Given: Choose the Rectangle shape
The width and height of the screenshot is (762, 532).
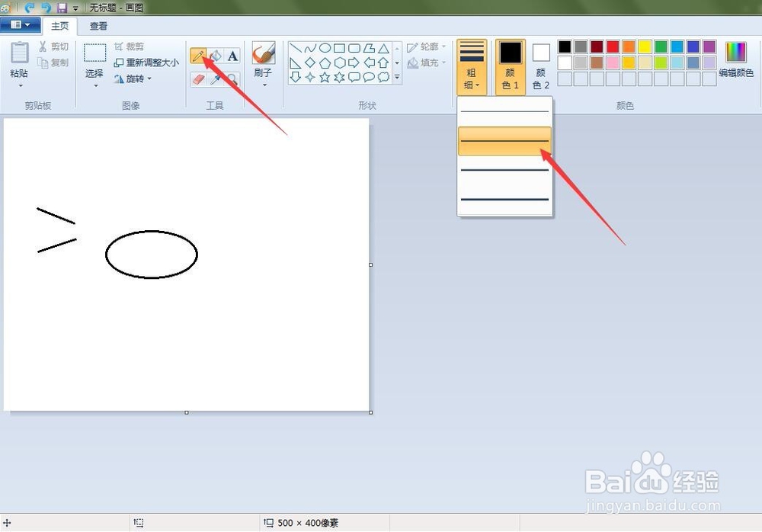Looking at the screenshot, I should click(x=340, y=48).
